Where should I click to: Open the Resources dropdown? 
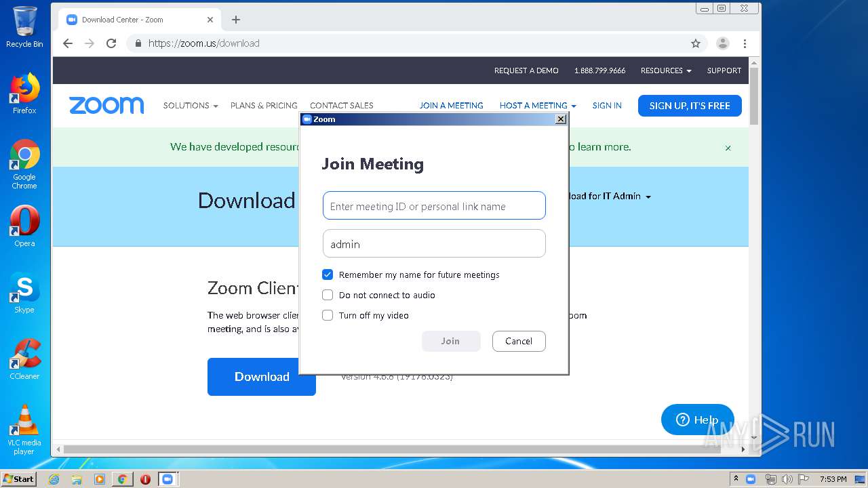(666, 70)
